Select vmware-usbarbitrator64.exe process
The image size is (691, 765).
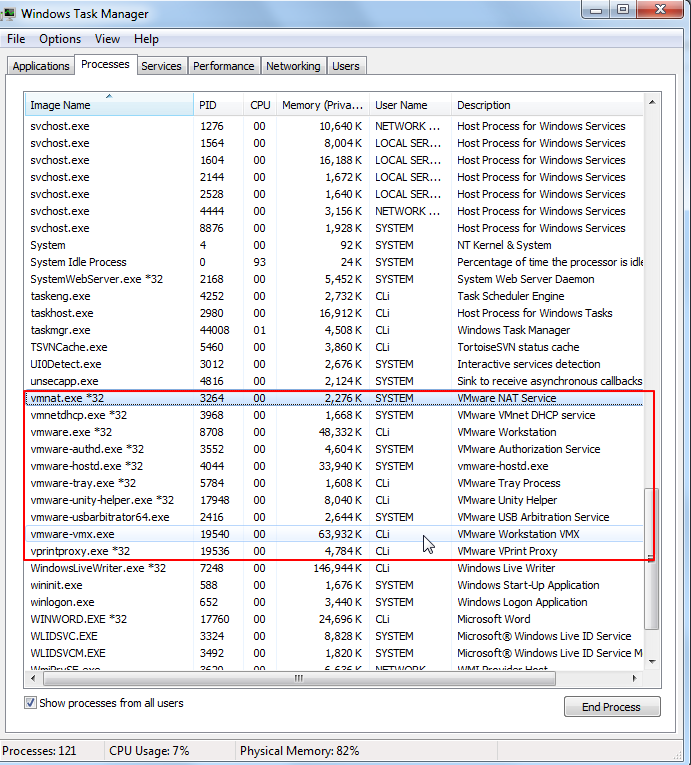[x=334, y=517]
